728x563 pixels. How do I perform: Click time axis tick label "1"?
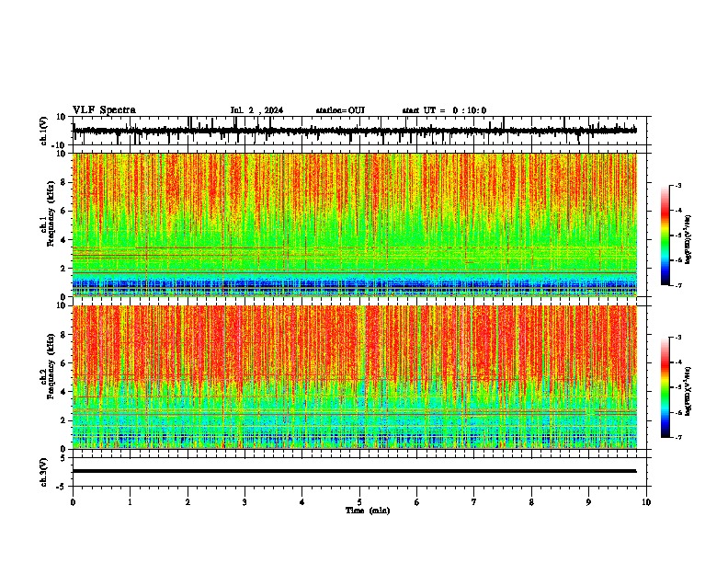pos(130,502)
